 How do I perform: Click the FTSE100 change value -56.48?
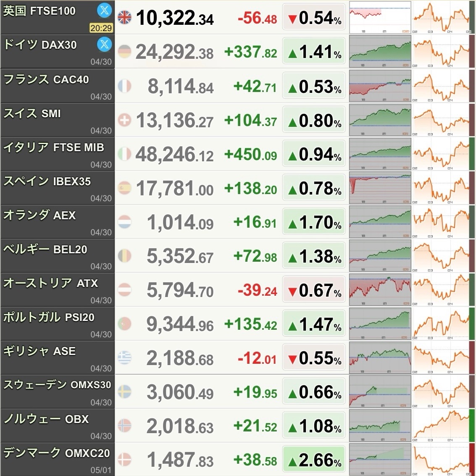pyautogui.click(x=258, y=18)
